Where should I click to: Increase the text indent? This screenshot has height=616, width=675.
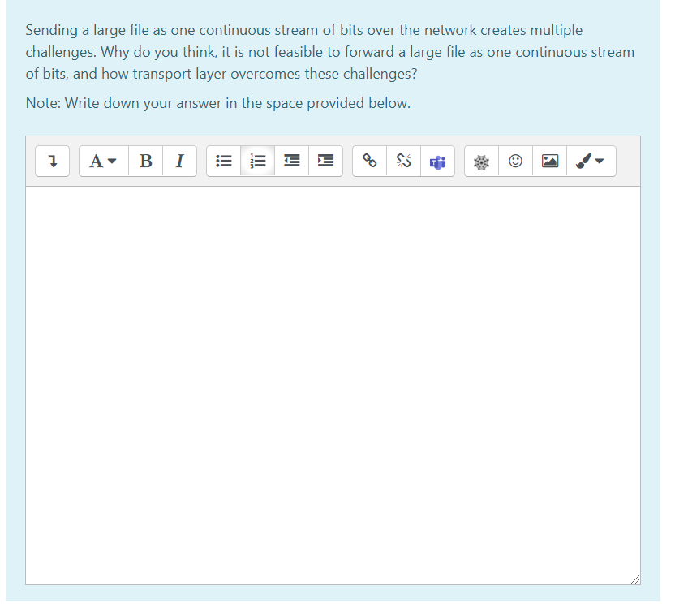[325, 161]
